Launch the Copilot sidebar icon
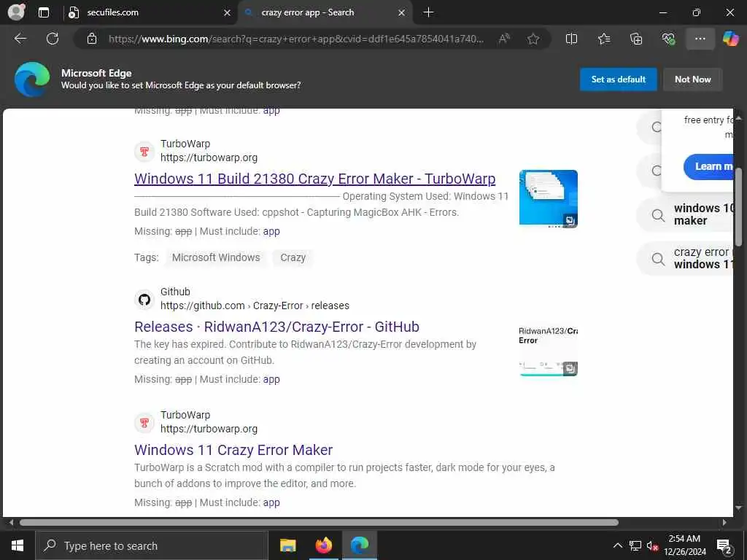Image resolution: width=747 pixels, height=560 pixels. pos(730,39)
